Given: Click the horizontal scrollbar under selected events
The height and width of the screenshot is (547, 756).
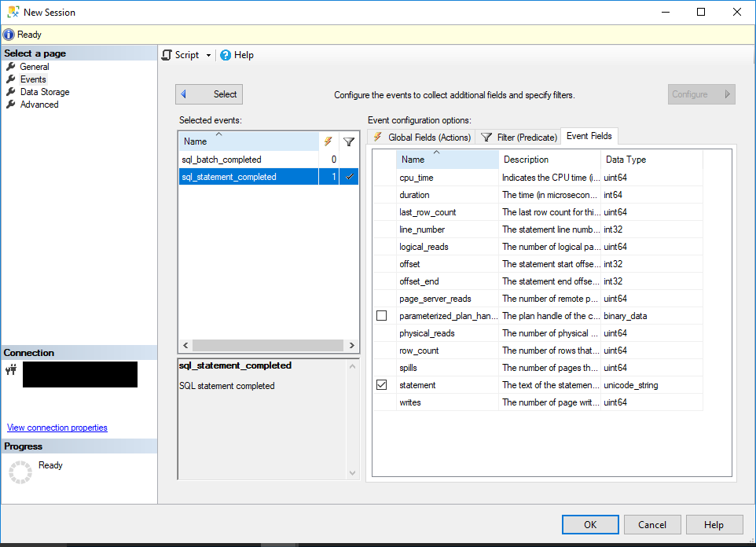Looking at the screenshot, I should pyautogui.click(x=267, y=345).
